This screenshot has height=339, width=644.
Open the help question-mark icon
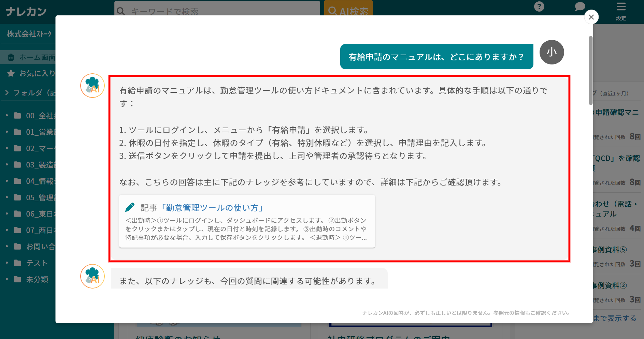539,6
